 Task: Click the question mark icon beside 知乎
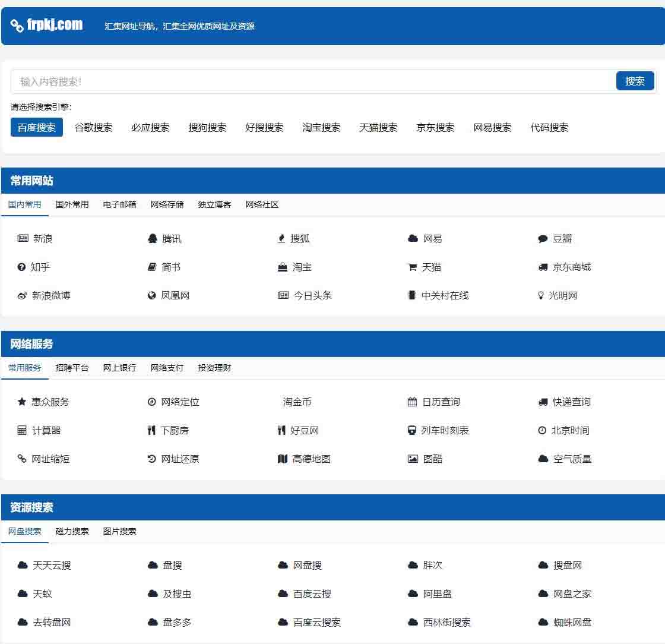pos(22,267)
